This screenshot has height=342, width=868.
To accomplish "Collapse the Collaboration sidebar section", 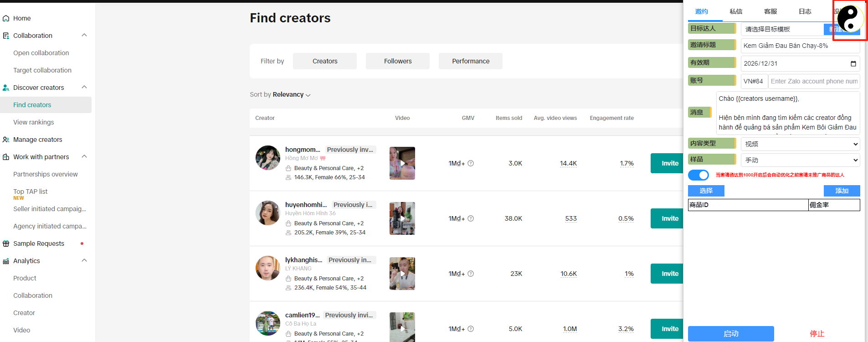I will click(84, 36).
